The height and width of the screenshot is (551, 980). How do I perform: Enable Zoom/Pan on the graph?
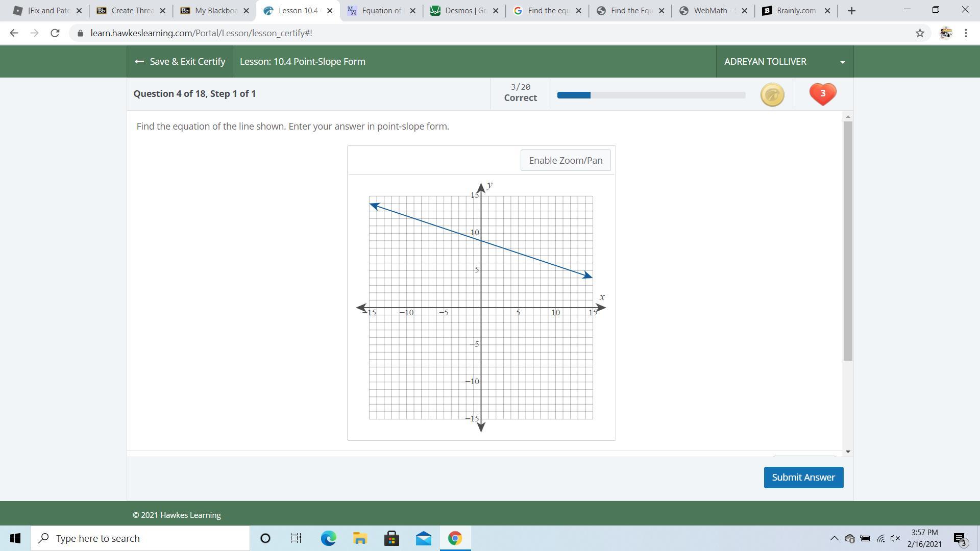pos(565,160)
